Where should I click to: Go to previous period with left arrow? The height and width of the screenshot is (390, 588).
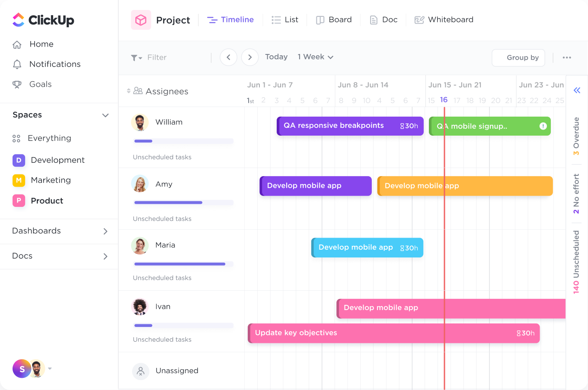pos(228,57)
